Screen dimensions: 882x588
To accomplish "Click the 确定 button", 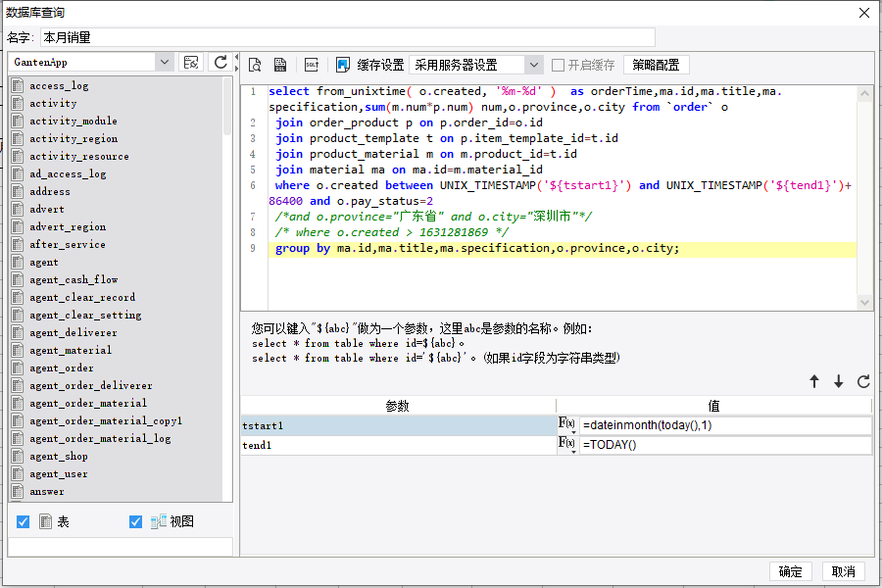I will point(790,572).
